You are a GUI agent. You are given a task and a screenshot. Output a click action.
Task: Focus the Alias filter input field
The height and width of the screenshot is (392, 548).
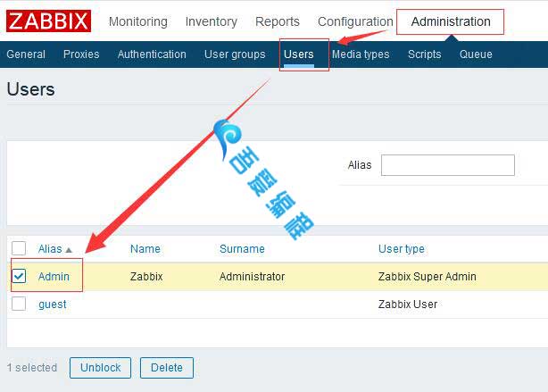point(448,165)
